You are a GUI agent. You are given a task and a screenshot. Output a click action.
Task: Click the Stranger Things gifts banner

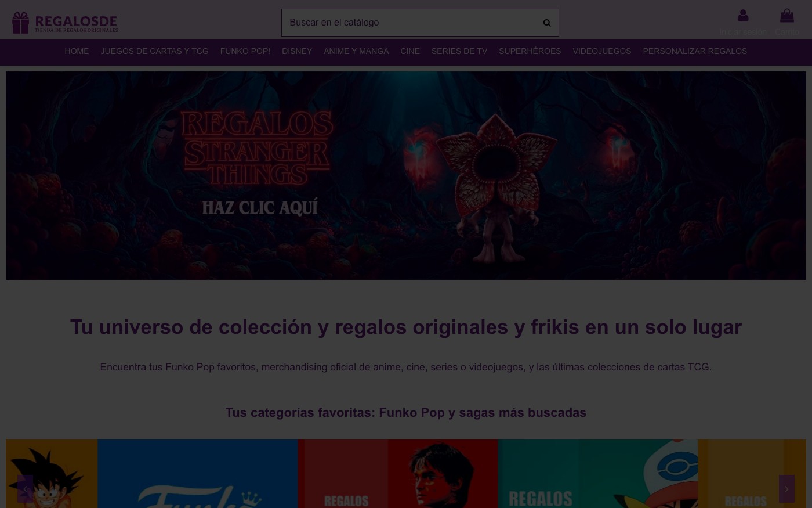click(406, 175)
